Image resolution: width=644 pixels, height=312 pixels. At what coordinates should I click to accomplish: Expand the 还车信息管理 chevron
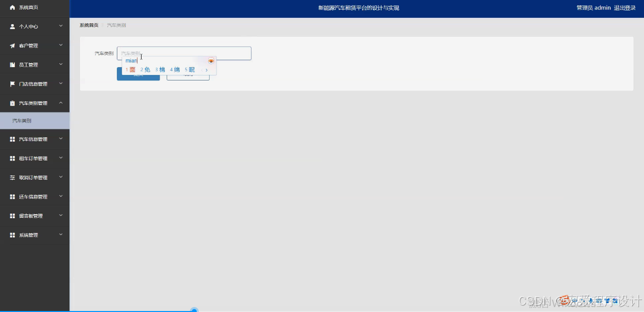[61, 196]
